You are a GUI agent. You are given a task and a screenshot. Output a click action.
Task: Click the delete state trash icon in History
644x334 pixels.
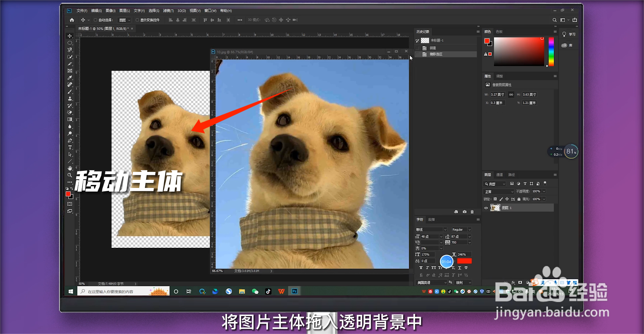point(472,212)
